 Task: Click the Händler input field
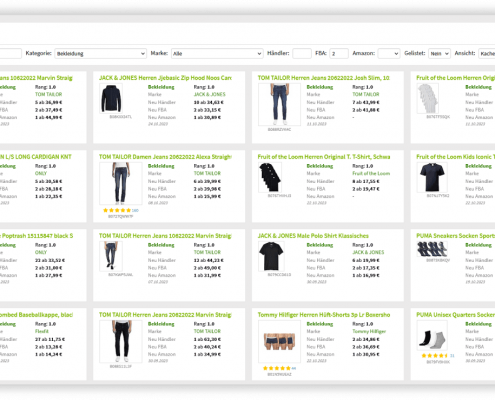(302, 53)
